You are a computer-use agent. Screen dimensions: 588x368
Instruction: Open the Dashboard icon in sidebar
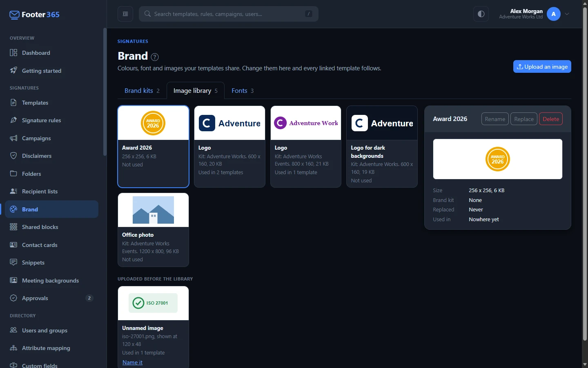tap(13, 53)
